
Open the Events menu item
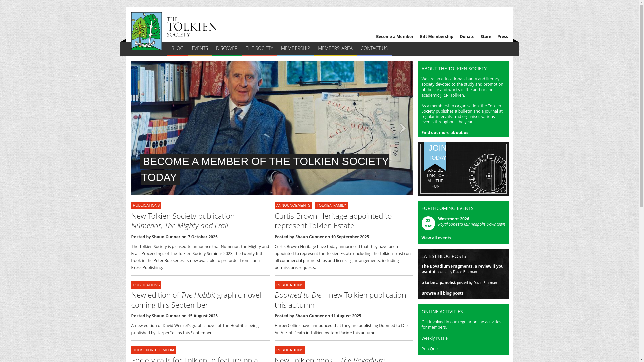(x=200, y=48)
